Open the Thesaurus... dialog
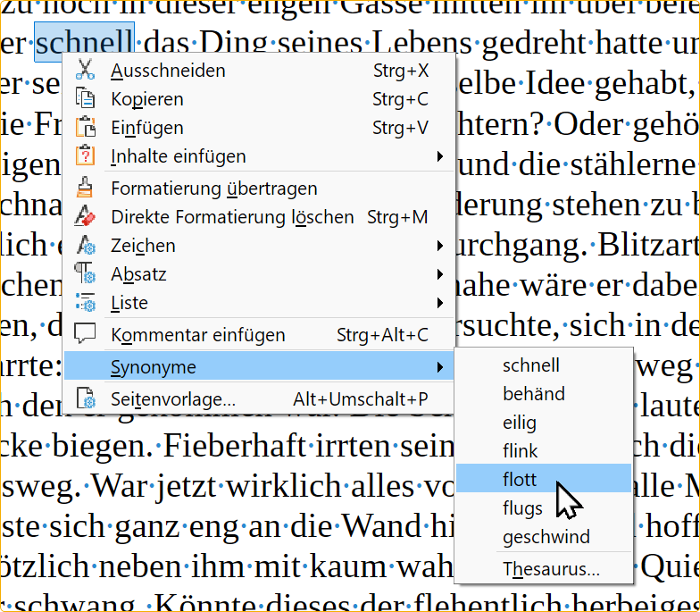 (551, 569)
